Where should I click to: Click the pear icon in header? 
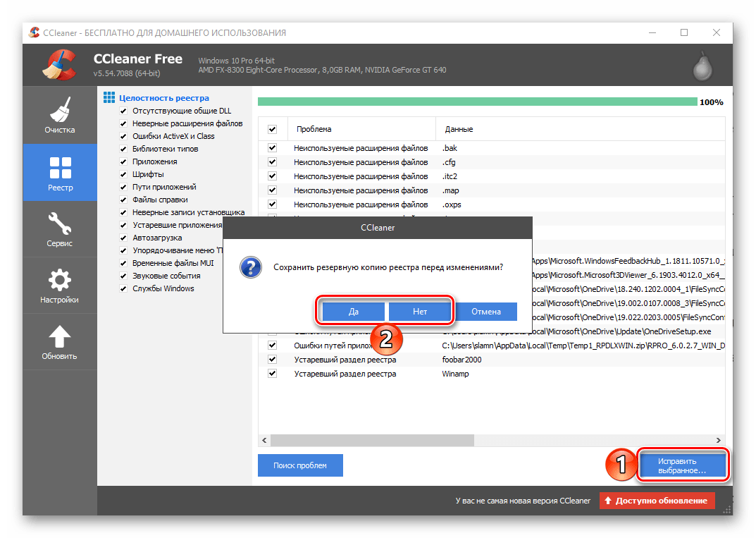[702, 66]
